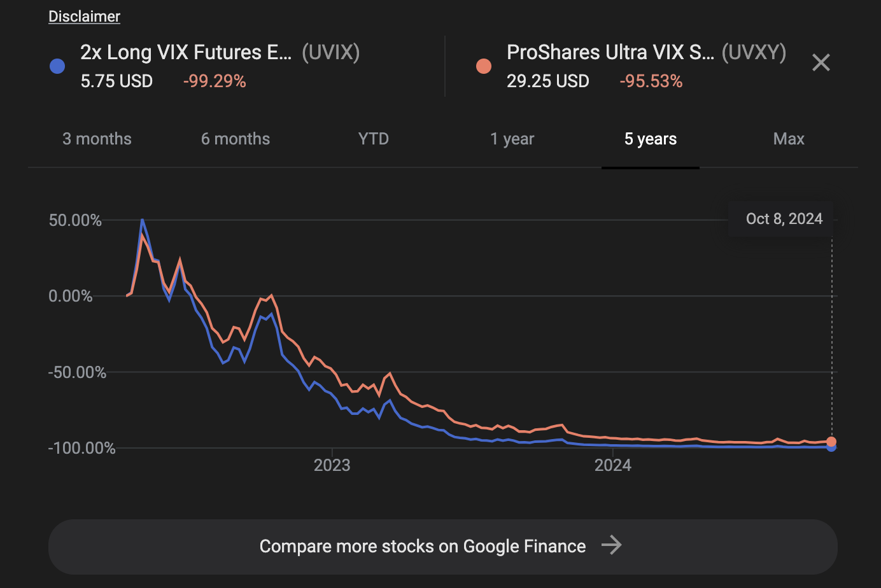Click the arrow icon beside Compare more stocks
The width and height of the screenshot is (881, 588).
coord(611,545)
